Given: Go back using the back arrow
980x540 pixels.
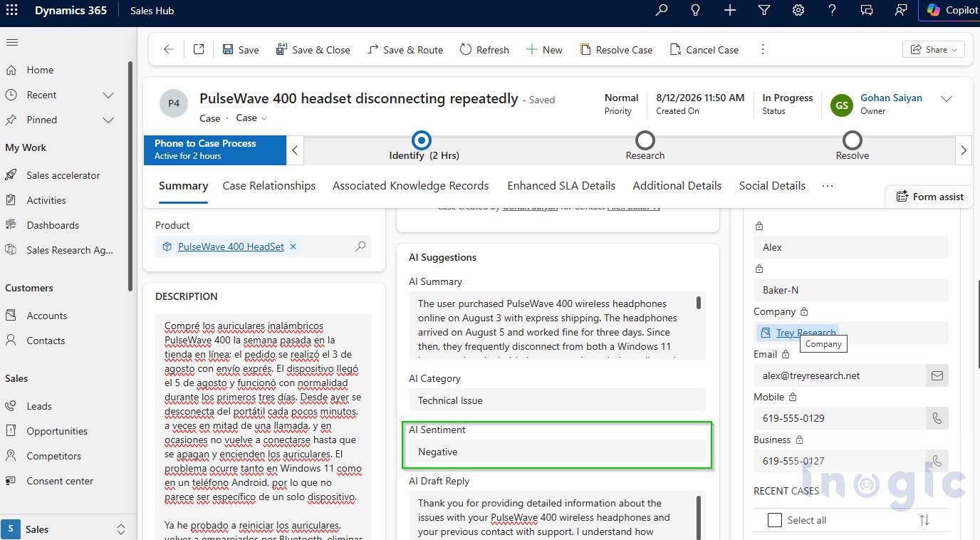Looking at the screenshot, I should (x=169, y=49).
